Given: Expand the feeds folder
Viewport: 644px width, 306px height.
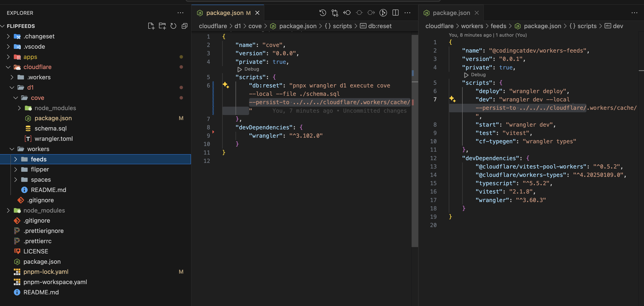Looking at the screenshot, I should pos(16,159).
